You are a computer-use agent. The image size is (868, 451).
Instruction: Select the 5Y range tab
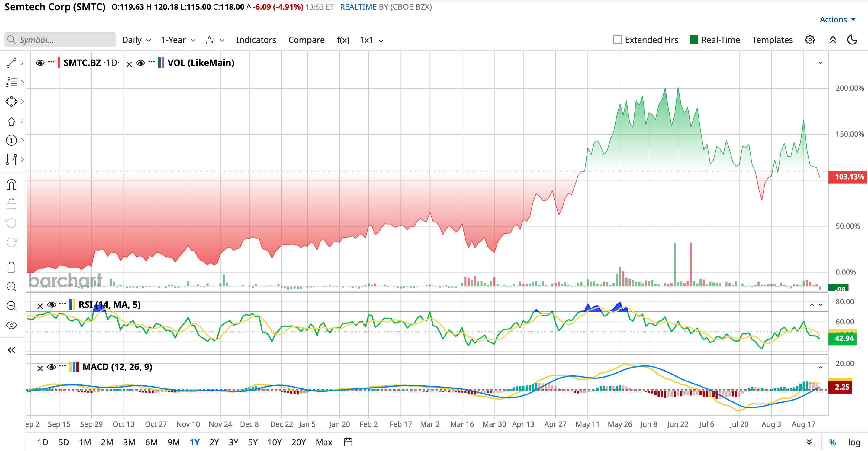pos(253,442)
